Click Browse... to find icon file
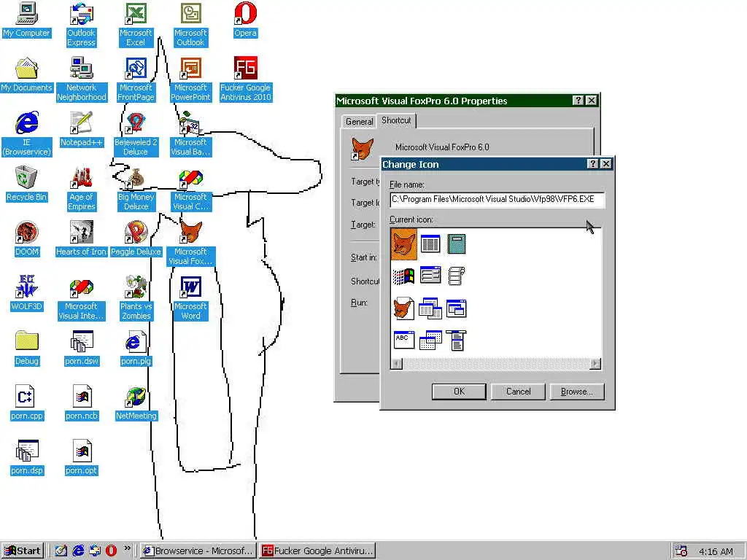 click(577, 392)
